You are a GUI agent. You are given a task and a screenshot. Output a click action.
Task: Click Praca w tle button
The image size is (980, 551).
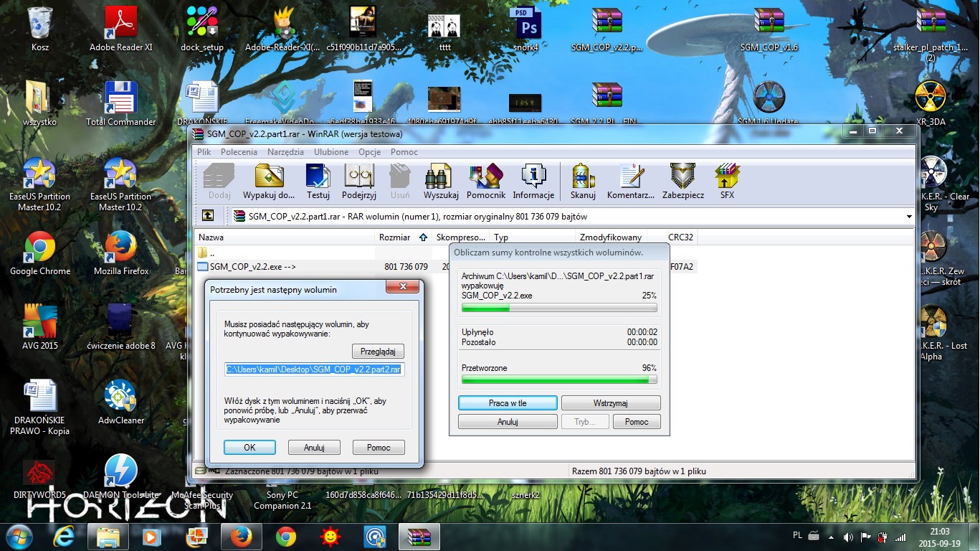point(508,403)
